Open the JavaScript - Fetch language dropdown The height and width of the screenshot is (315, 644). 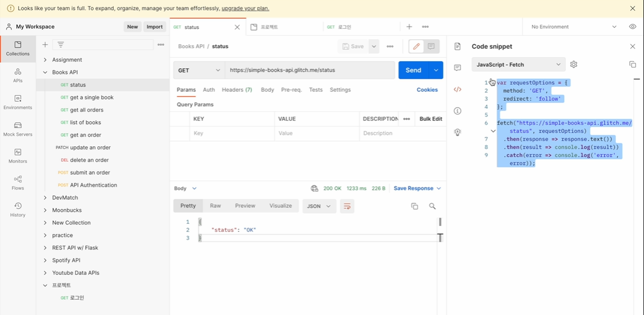518,65
